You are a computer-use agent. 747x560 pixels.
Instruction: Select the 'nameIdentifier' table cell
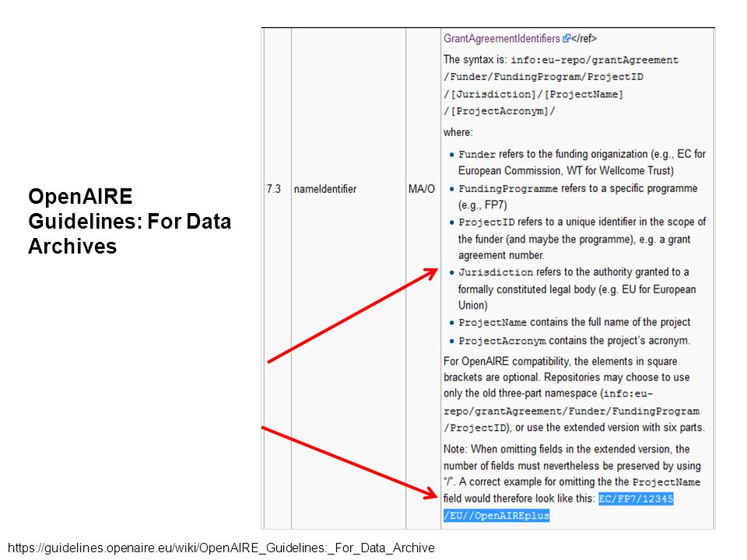click(349, 278)
